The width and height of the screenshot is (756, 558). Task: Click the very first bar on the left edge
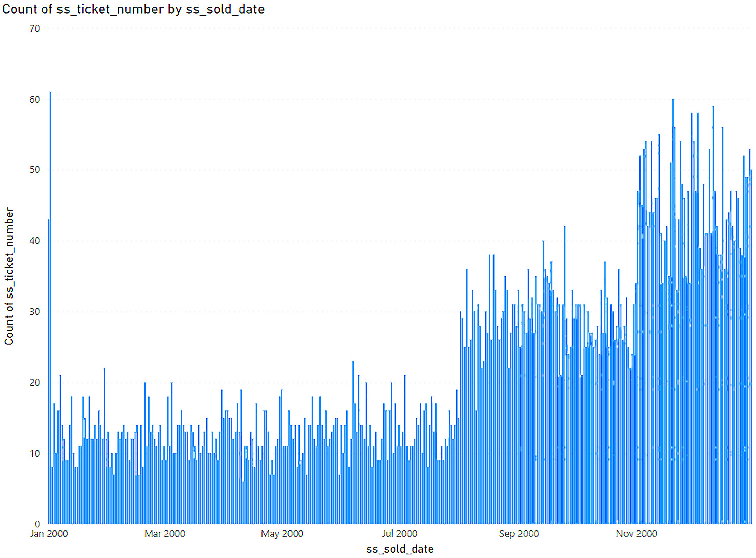[48, 371]
